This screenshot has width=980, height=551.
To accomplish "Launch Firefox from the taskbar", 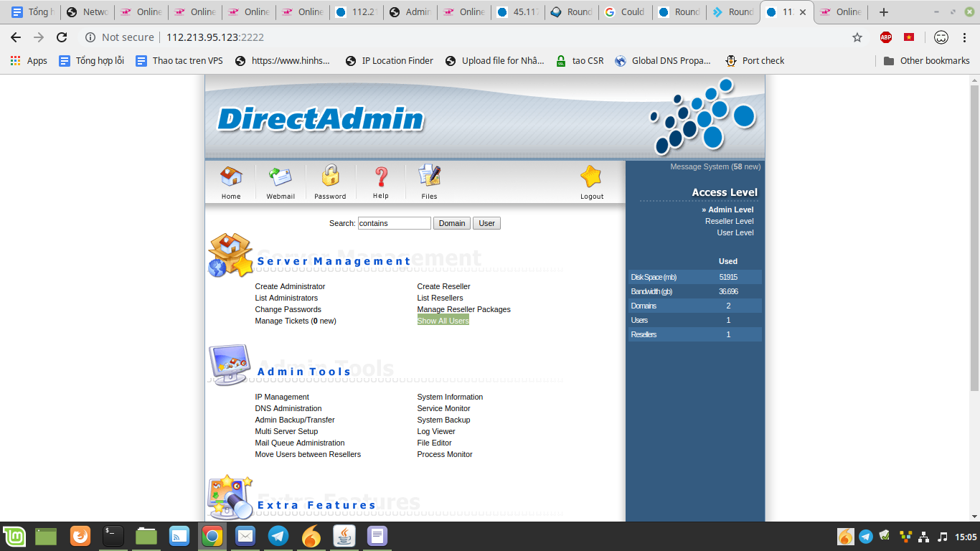I will coord(80,536).
